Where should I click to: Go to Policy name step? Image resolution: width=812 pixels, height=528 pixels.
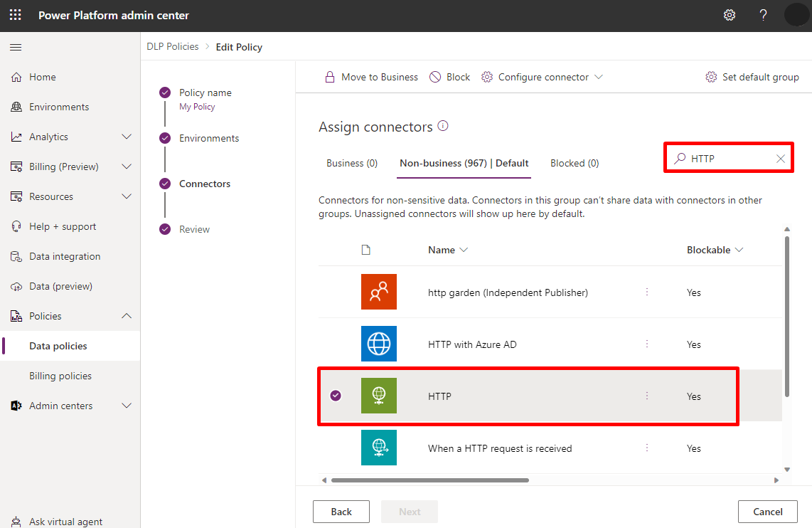[x=205, y=93]
